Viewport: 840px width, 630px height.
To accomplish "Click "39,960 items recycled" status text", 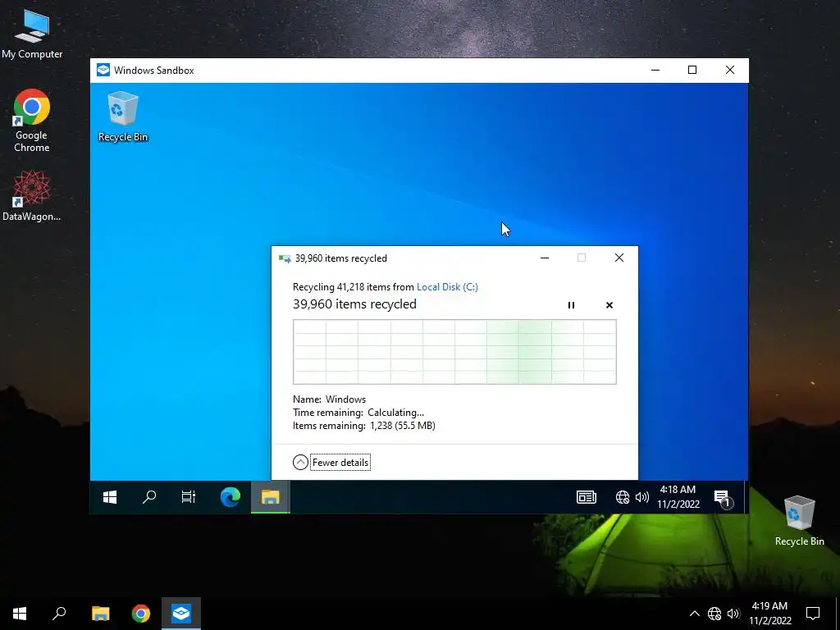I will click(354, 304).
